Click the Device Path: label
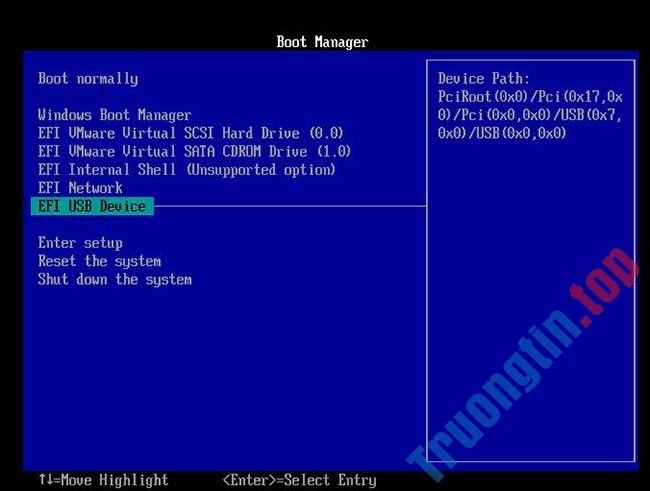The image size is (650, 491). (484, 78)
